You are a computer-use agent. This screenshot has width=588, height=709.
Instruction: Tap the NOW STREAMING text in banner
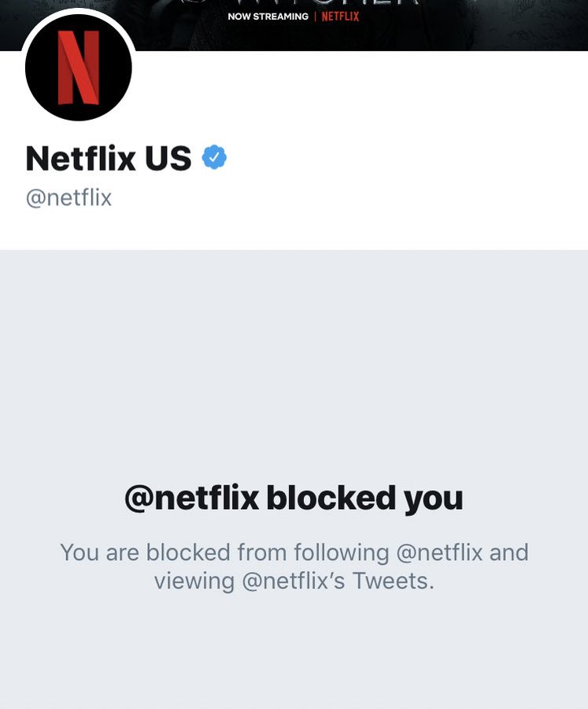tap(268, 17)
